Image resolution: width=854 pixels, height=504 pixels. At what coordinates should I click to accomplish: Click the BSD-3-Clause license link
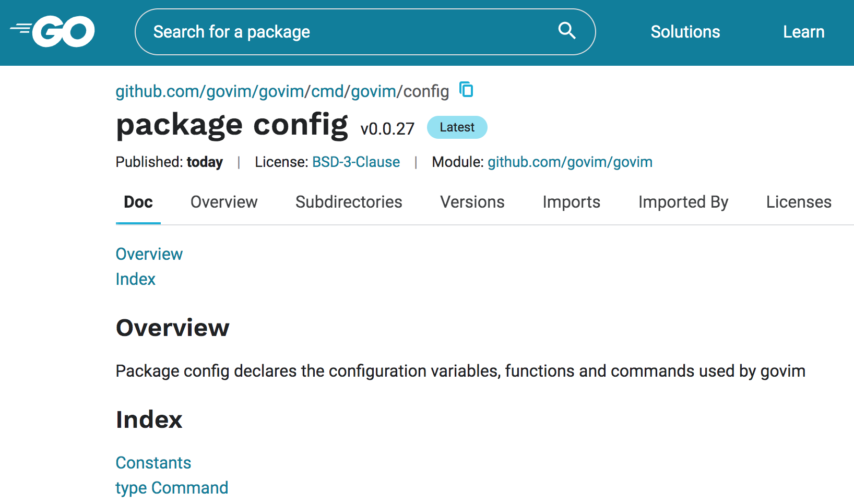click(x=356, y=162)
